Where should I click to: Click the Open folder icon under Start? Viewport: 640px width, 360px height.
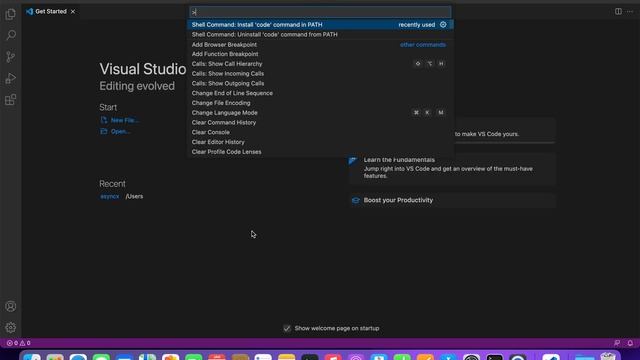point(104,131)
